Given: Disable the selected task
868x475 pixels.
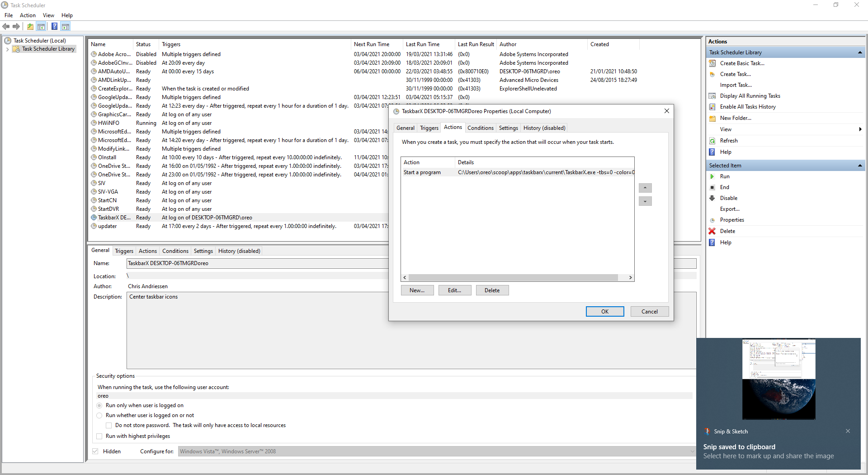Looking at the screenshot, I should pos(728,198).
